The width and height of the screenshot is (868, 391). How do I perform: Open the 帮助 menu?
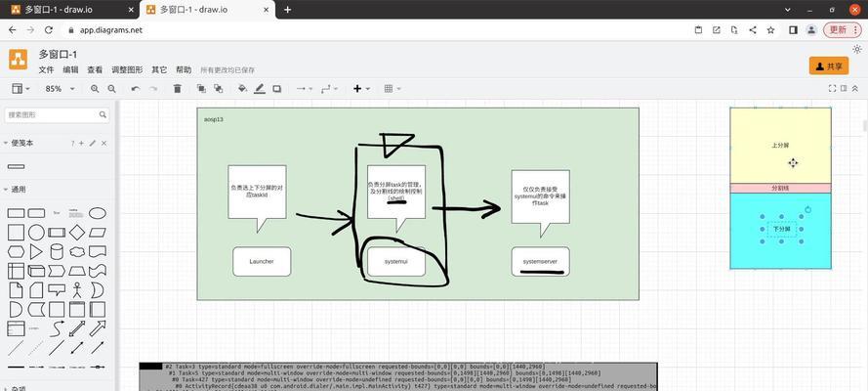coord(184,69)
